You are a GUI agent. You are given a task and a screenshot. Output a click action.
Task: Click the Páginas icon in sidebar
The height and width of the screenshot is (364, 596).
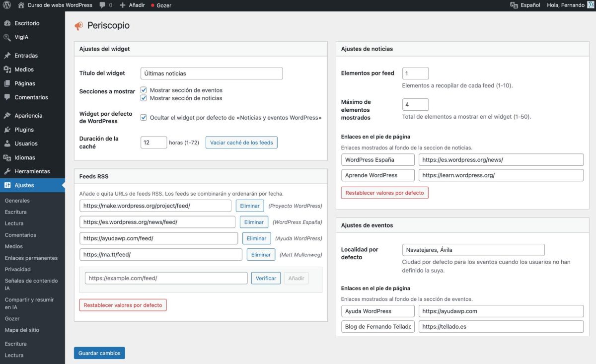(7, 83)
